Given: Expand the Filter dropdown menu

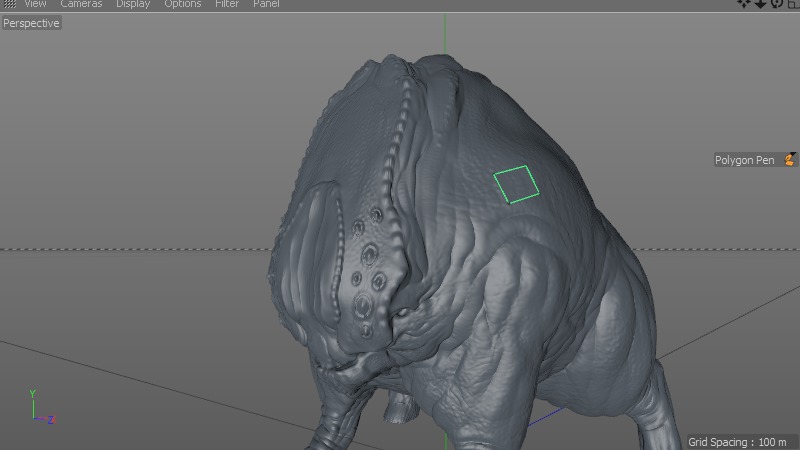Looking at the screenshot, I should [227, 4].
